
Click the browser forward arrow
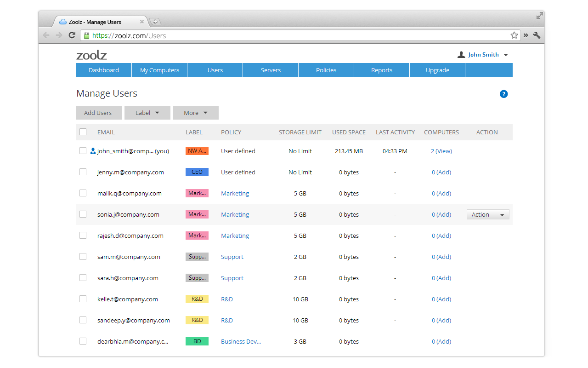click(59, 35)
